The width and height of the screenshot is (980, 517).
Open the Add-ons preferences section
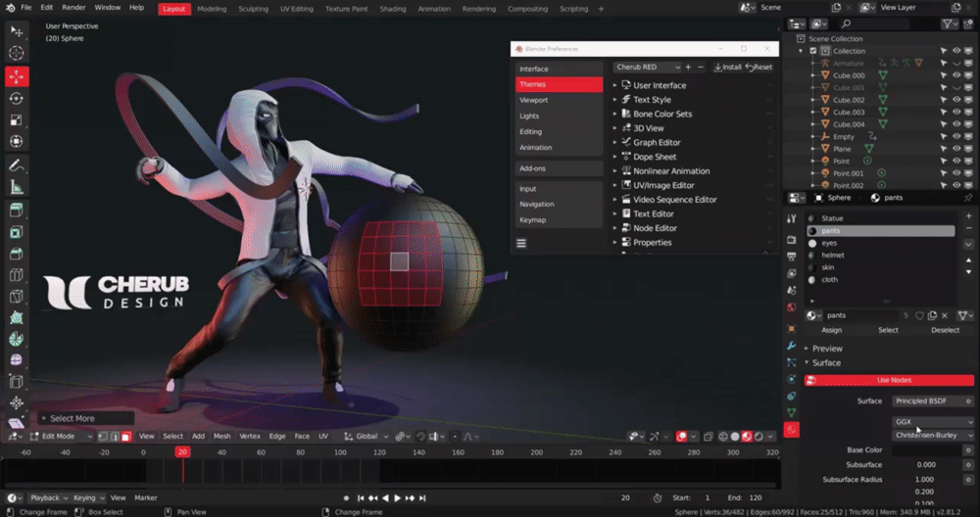click(x=560, y=168)
